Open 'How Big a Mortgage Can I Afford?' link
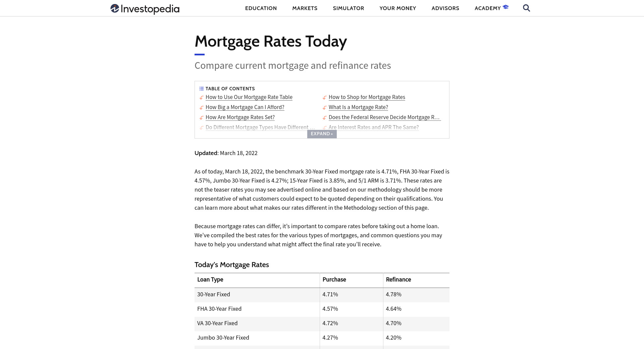Screen dimensions: 644x349 pyautogui.click(x=245, y=107)
